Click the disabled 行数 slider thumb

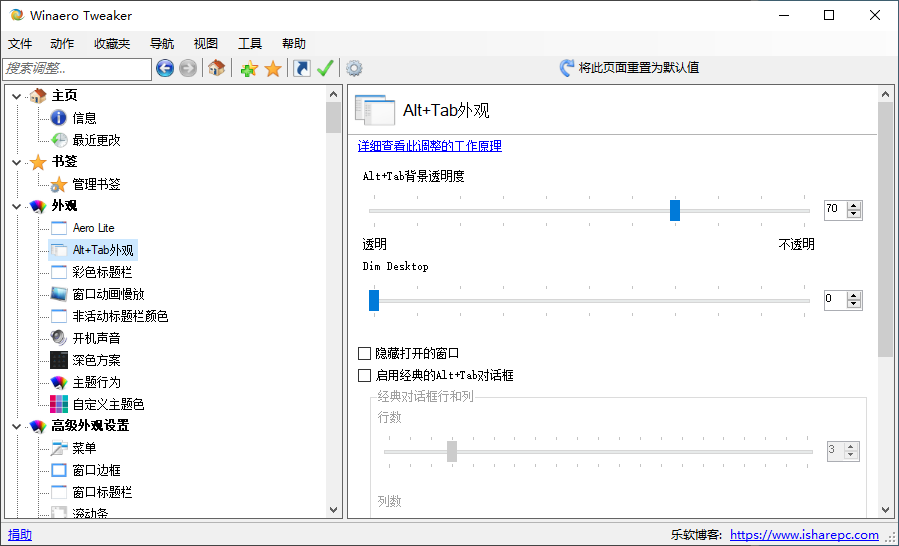452,451
